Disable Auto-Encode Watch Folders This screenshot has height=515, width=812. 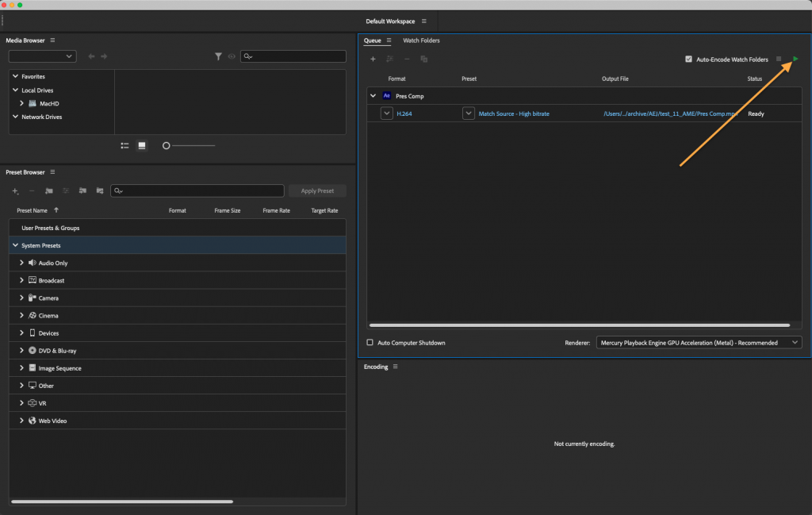pos(689,59)
